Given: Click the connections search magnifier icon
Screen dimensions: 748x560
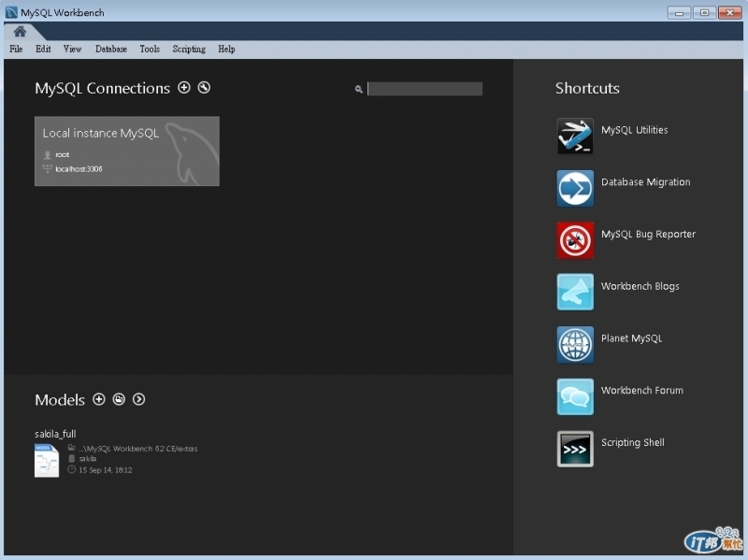Looking at the screenshot, I should click(x=358, y=89).
